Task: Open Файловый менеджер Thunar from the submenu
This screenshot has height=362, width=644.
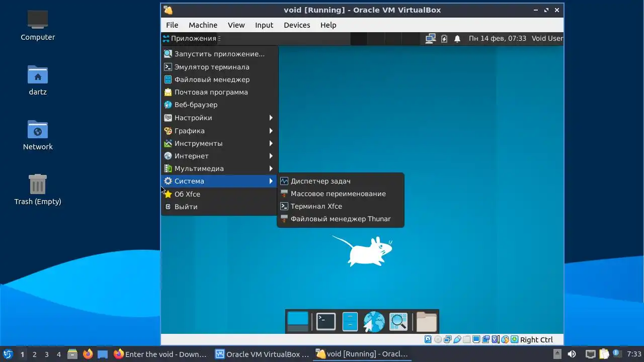Action: click(341, 219)
